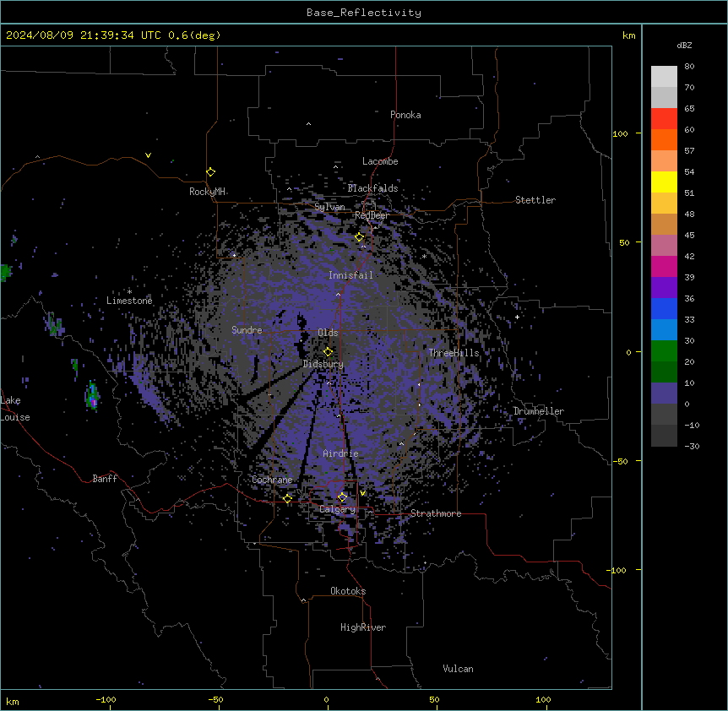Click the Ponoka city label
Screen dimensions: 728x711
coord(405,115)
